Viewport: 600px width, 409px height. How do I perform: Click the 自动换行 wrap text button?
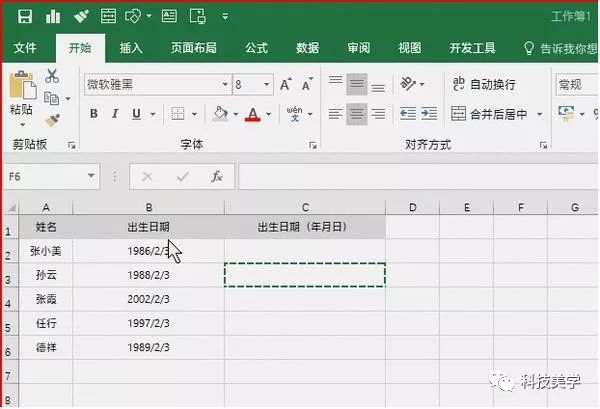484,84
